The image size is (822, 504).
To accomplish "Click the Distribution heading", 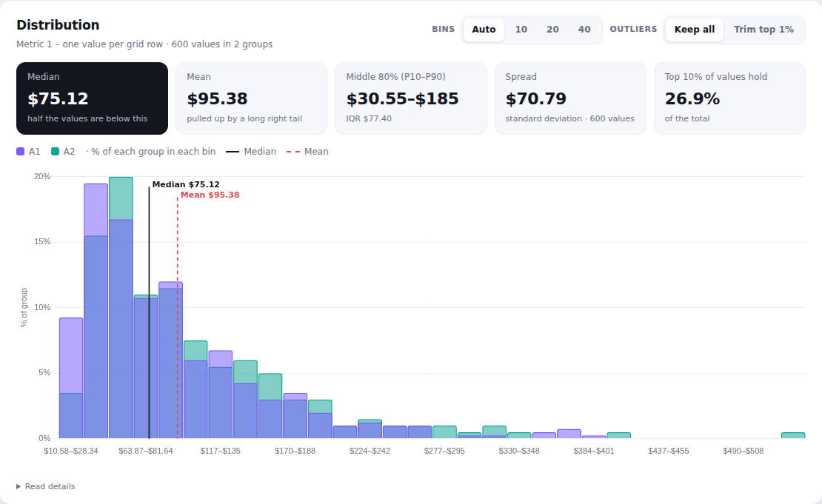I will pyautogui.click(x=58, y=25).
